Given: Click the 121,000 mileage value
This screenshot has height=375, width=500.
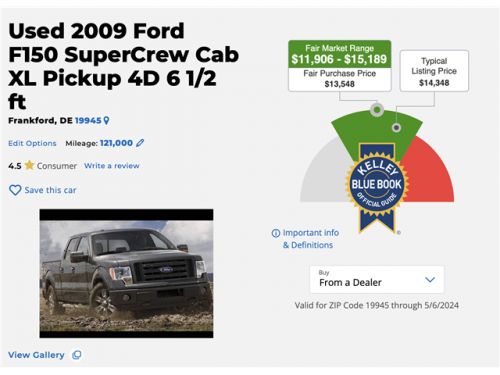Looking at the screenshot, I should [x=116, y=143].
